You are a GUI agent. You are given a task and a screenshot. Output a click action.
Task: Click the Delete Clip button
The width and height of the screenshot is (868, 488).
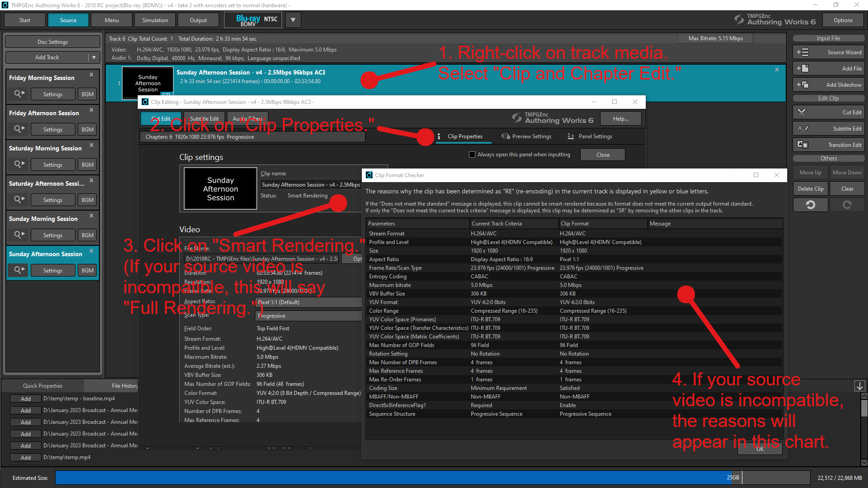coord(811,189)
